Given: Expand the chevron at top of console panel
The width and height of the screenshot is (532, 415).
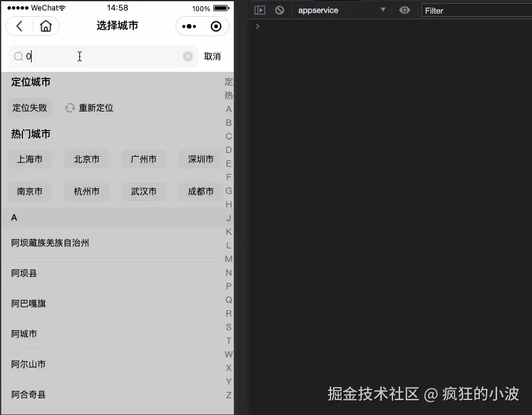Looking at the screenshot, I should pyautogui.click(x=257, y=26).
